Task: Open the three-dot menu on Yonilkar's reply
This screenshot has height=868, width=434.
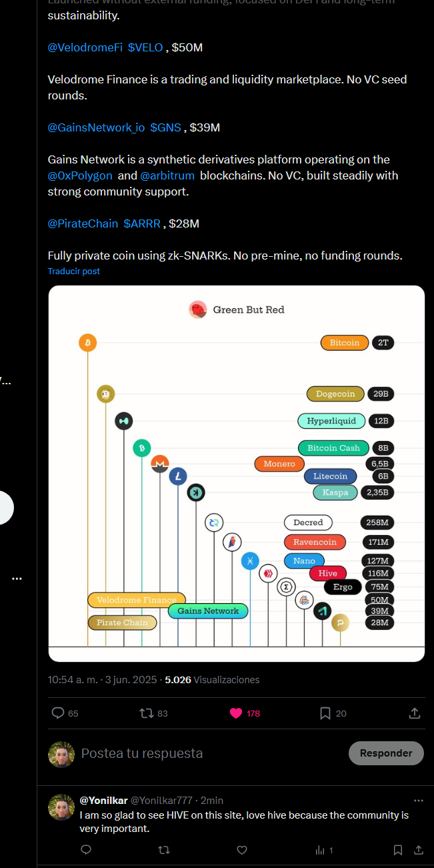Action: (419, 800)
